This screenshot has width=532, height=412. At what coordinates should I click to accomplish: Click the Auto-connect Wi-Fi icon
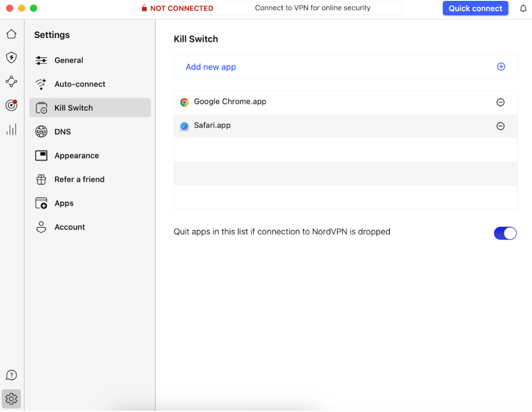pos(42,84)
